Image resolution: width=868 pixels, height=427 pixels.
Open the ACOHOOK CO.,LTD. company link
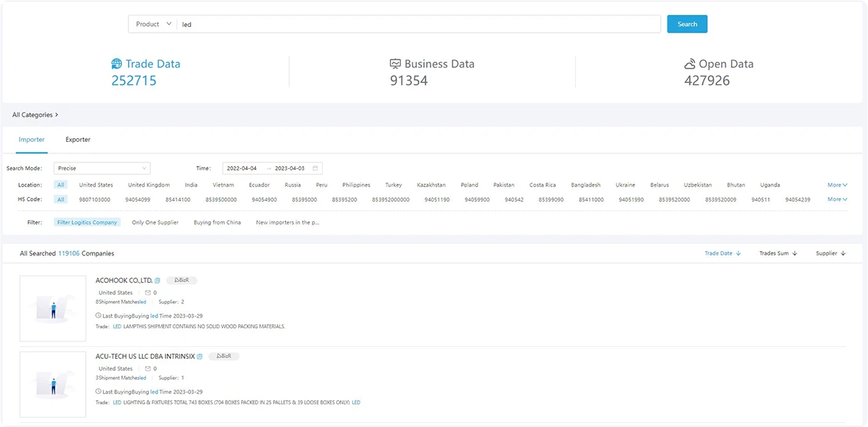click(124, 280)
